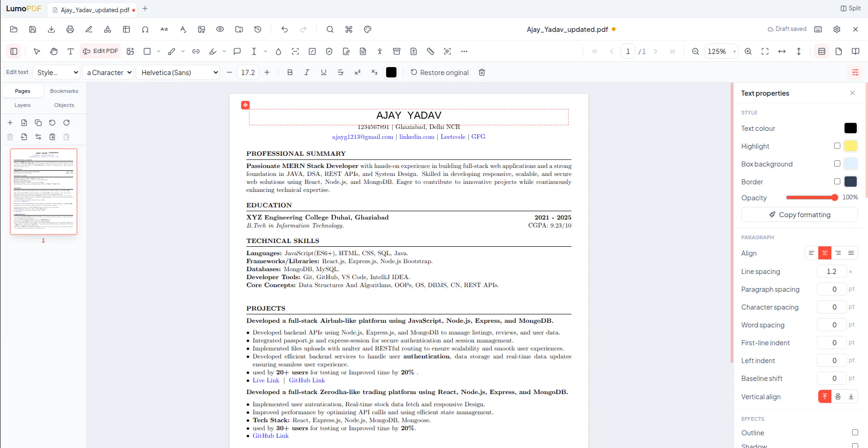The image size is (868, 448).
Task: Open the Text colour black swatch
Action: click(851, 128)
